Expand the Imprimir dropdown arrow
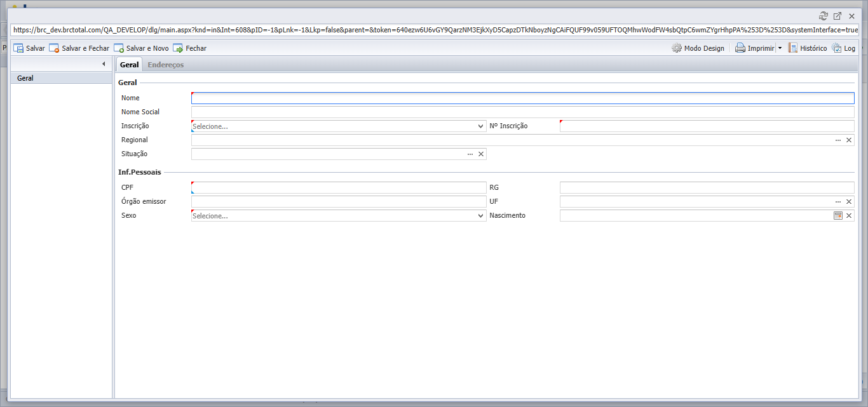The image size is (868, 407). (x=780, y=48)
